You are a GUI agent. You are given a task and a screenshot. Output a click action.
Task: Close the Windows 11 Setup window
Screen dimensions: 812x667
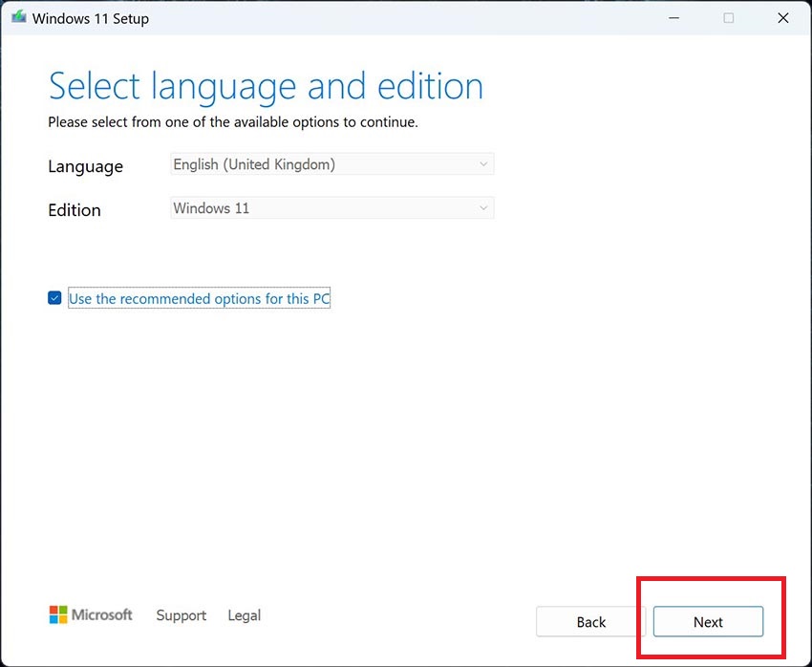pos(783,17)
